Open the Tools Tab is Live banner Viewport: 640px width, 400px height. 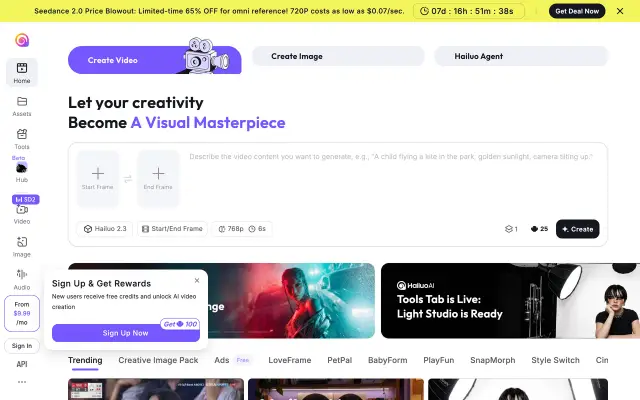[x=510, y=301]
